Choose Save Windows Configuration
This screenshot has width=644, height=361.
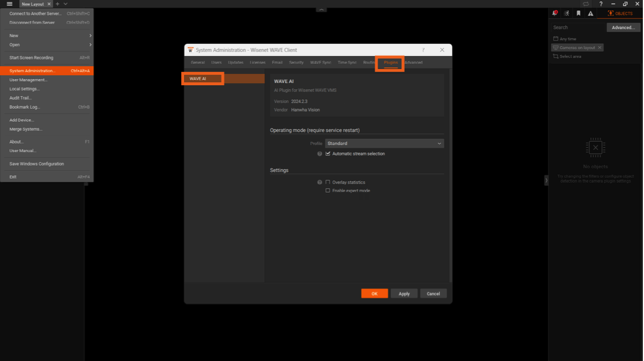(47, 164)
